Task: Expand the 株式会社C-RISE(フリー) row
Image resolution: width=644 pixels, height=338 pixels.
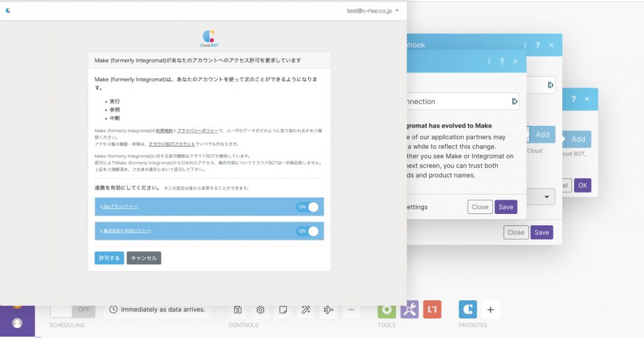Action: point(125,231)
